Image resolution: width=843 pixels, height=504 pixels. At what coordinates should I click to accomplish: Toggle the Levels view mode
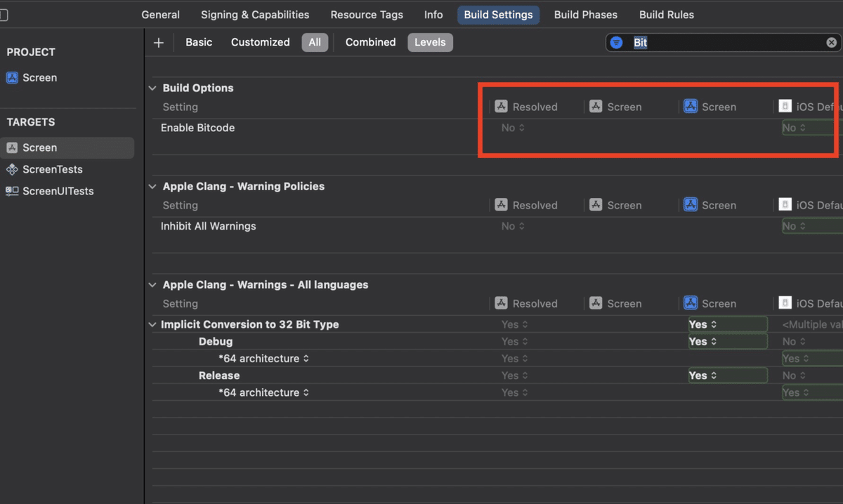[x=430, y=42]
